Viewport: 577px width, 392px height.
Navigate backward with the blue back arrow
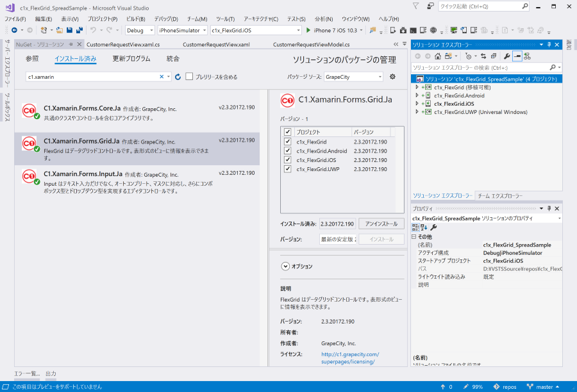coord(14,30)
